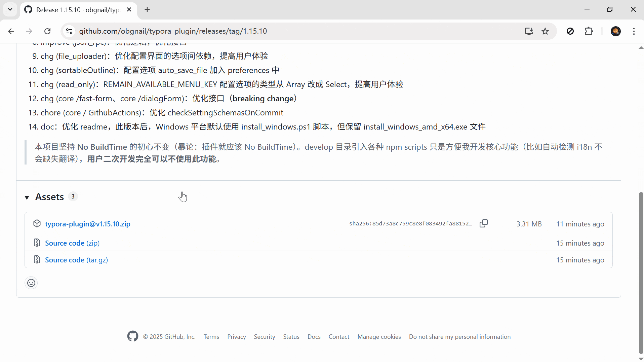Open the Docs footer link
This screenshot has height=362, width=644.
coord(314,336)
